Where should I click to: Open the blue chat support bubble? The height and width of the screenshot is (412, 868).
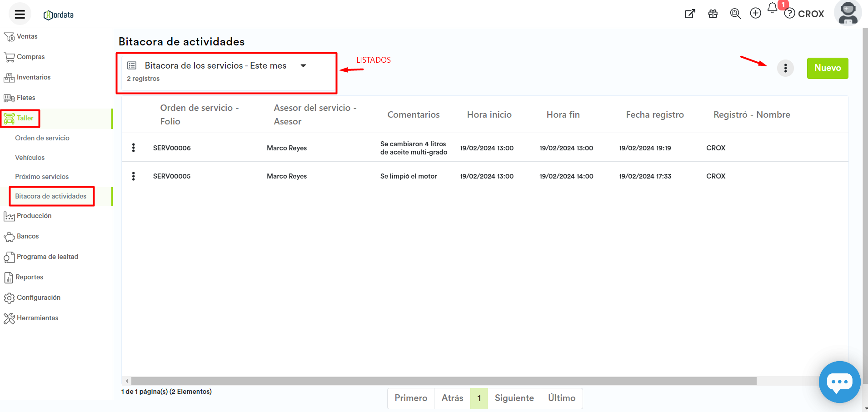(x=839, y=382)
